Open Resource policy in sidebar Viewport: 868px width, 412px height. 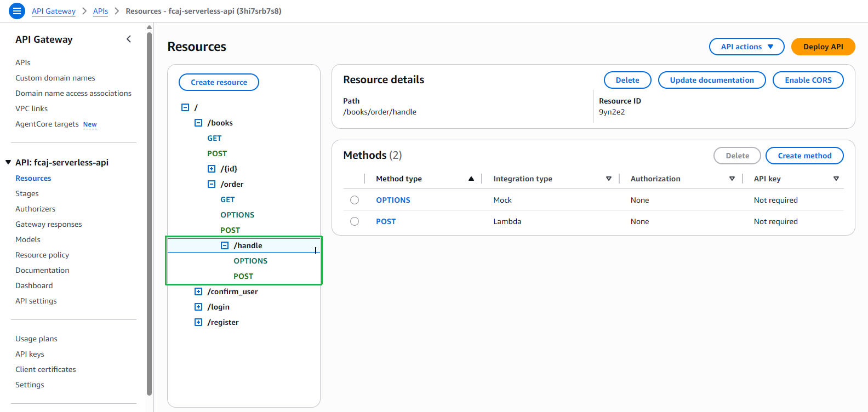[x=42, y=255]
